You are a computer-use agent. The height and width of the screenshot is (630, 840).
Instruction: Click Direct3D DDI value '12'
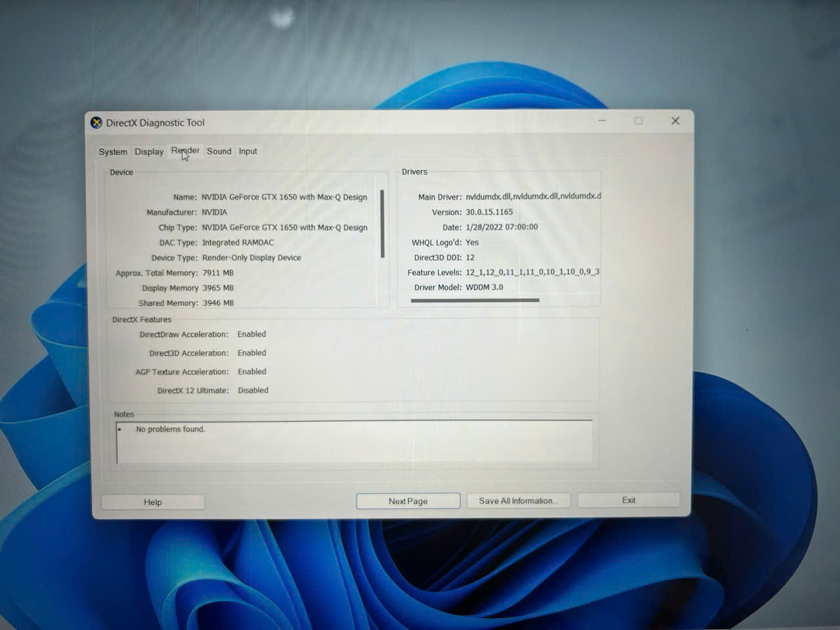tap(470, 257)
